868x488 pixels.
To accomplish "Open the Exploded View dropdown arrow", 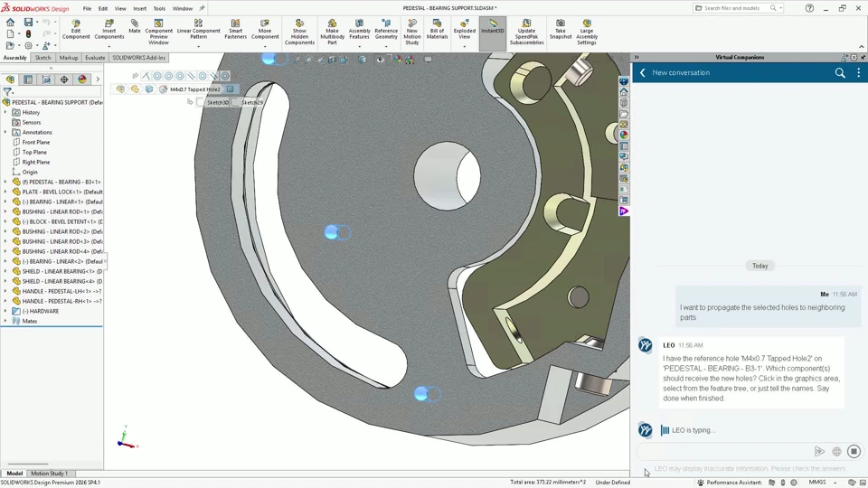I will point(465,46).
